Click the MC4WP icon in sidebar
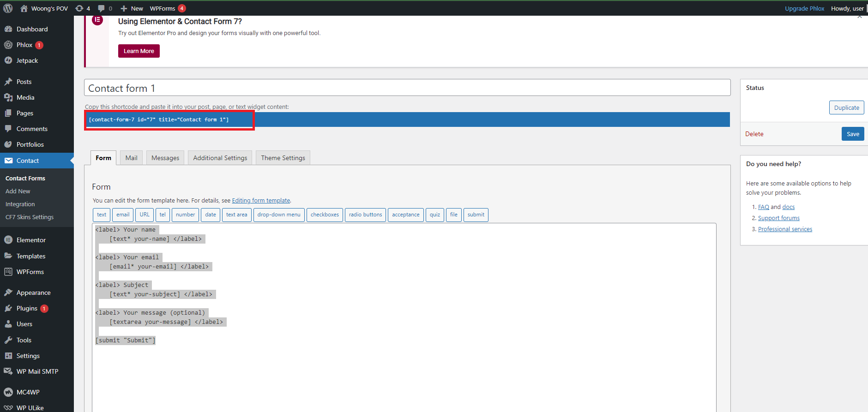Viewport: 868px width, 412px height. [8, 392]
